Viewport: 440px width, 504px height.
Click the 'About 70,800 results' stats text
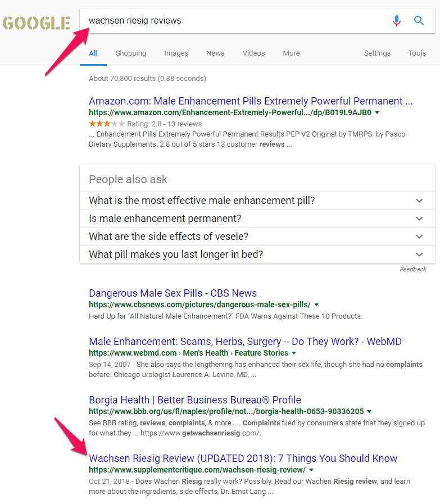(x=148, y=79)
